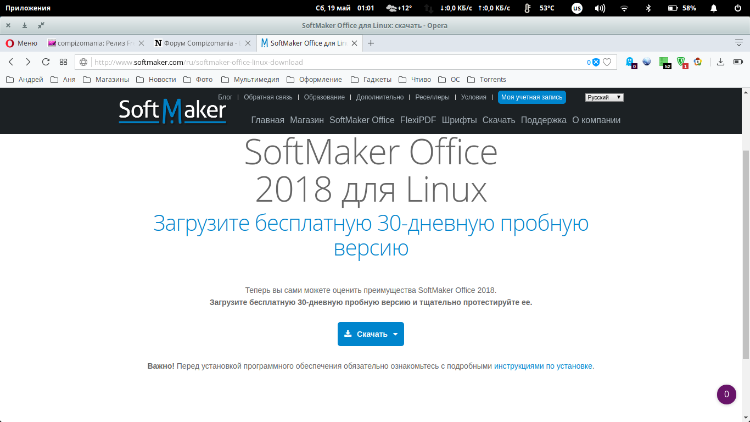Reload the current page
Screen dimensions: 750x422
tap(46, 62)
